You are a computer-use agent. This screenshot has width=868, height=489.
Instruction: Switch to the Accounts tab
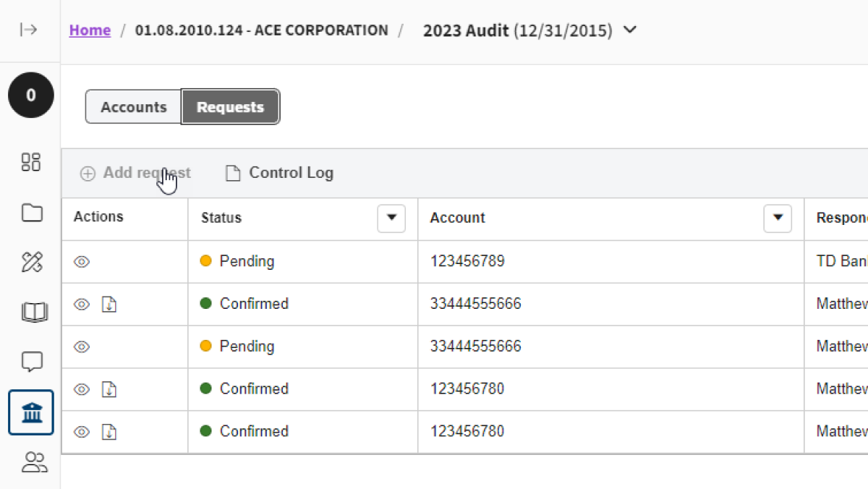click(x=133, y=106)
